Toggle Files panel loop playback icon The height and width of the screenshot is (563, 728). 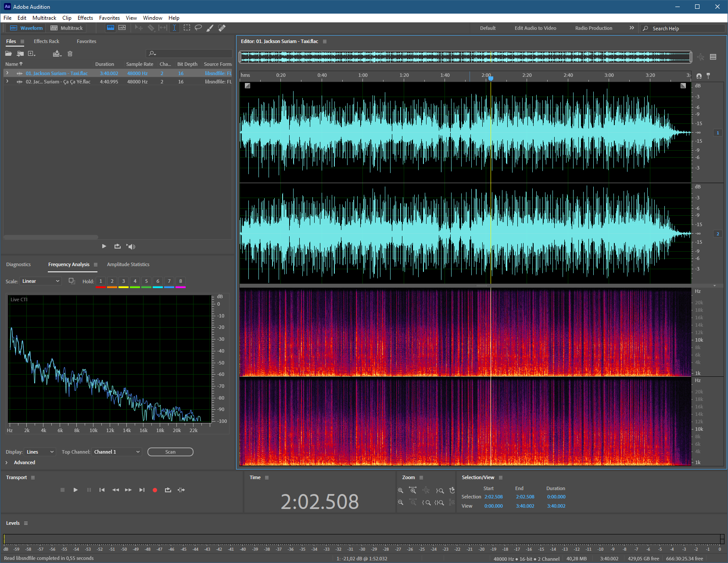(x=117, y=246)
